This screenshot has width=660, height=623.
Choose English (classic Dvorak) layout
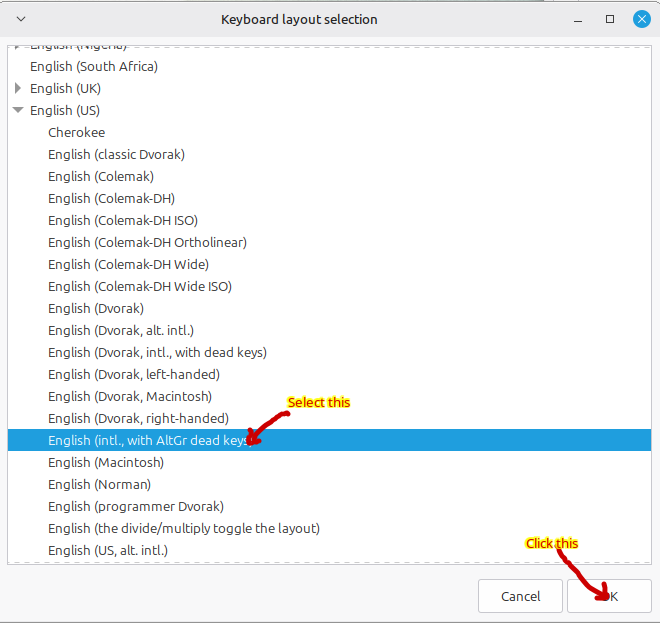(x=116, y=154)
